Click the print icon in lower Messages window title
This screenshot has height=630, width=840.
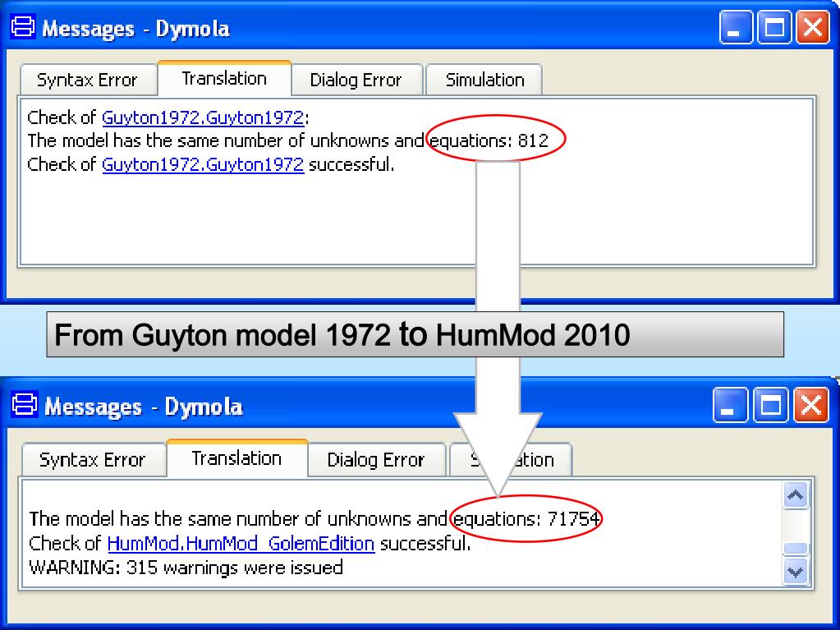[x=25, y=404]
